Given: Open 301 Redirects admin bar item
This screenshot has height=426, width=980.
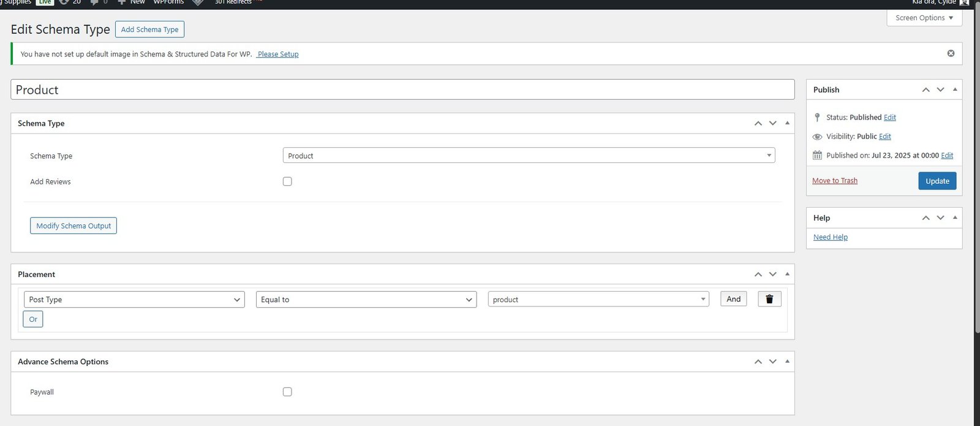Looking at the screenshot, I should (x=233, y=2).
